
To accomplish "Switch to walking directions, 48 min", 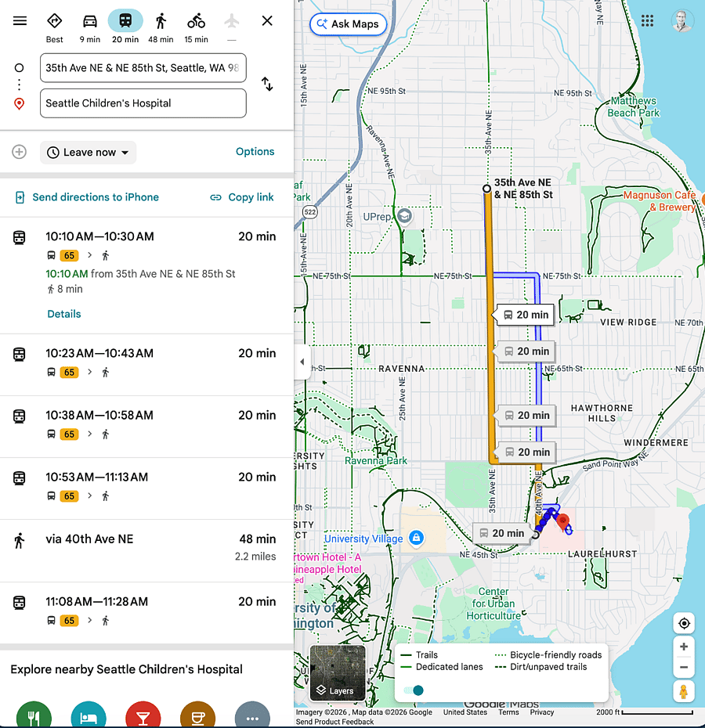I will pos(161,28).
